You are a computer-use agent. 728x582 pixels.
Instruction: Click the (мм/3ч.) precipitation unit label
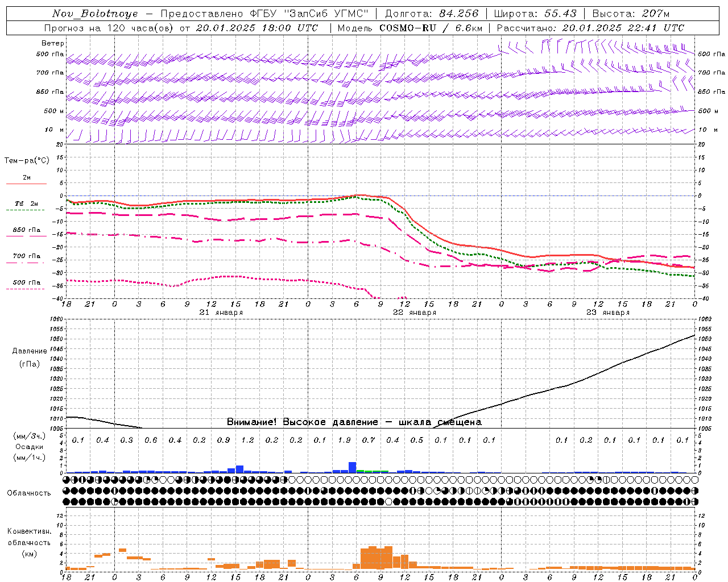point(29,436)
